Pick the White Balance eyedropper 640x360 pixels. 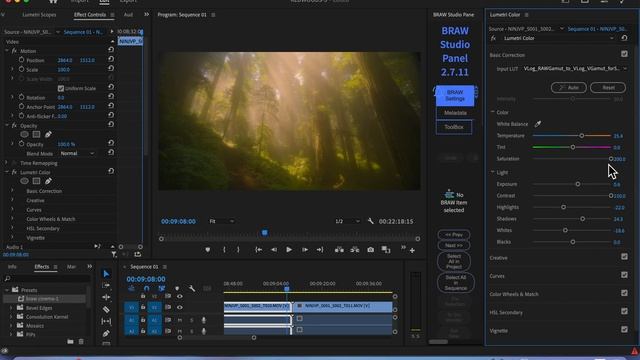pyautogui.click(x=538, y=124)
